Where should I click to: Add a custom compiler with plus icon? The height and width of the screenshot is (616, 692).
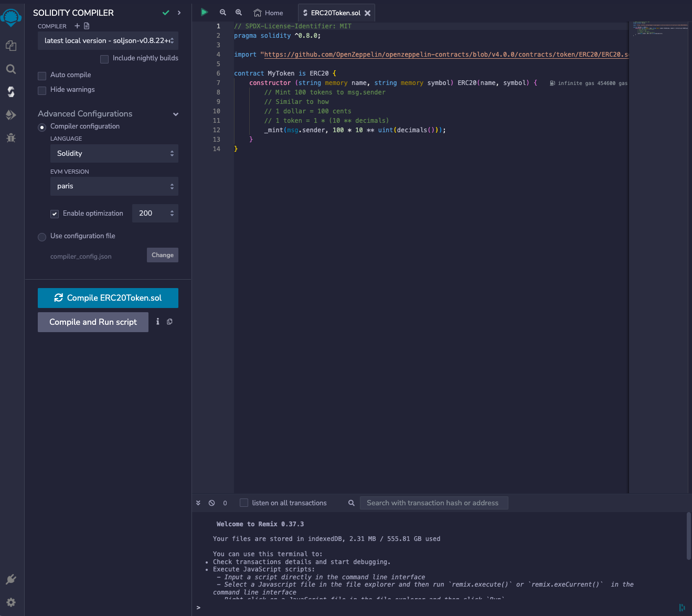click(x=77, y=26)
